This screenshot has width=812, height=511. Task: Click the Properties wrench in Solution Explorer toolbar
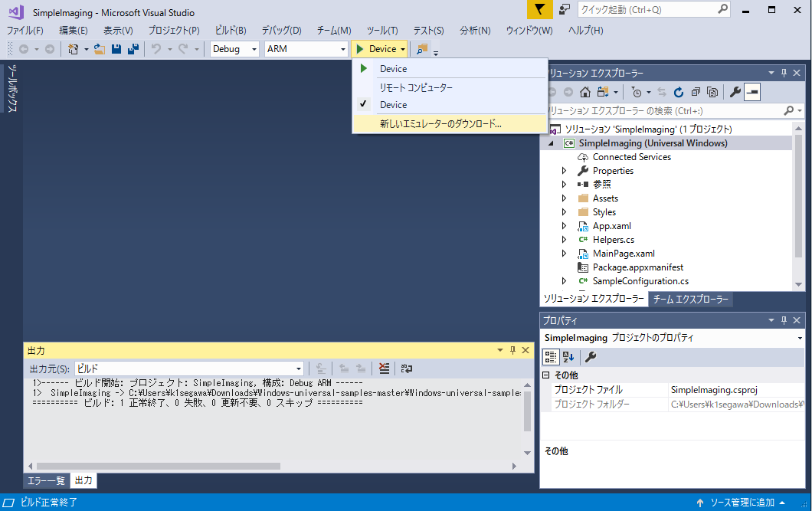735,92
